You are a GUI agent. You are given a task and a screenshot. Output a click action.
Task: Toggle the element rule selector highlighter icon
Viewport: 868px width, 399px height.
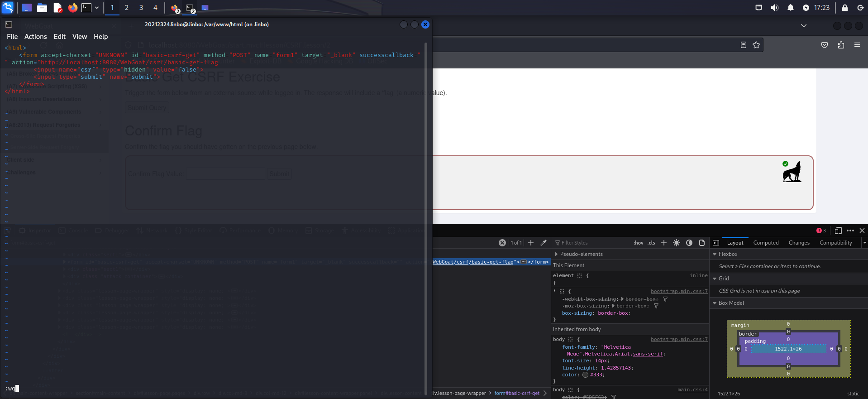point(579,275)
